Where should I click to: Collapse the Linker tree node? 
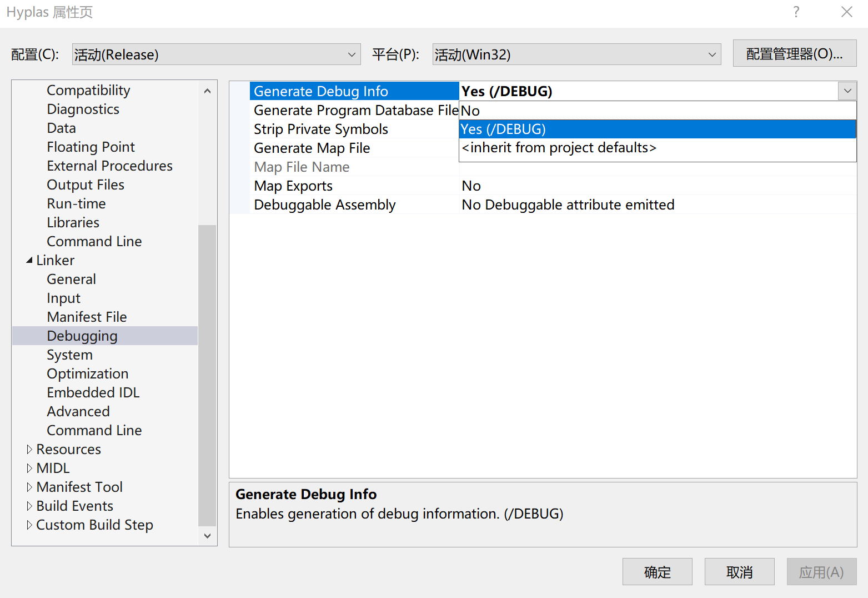point(29,260)
